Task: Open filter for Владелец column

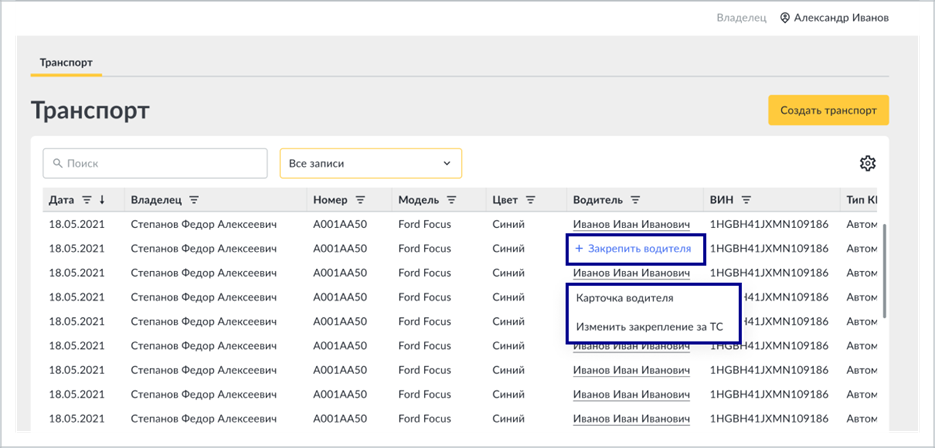Action: point(194,200)
